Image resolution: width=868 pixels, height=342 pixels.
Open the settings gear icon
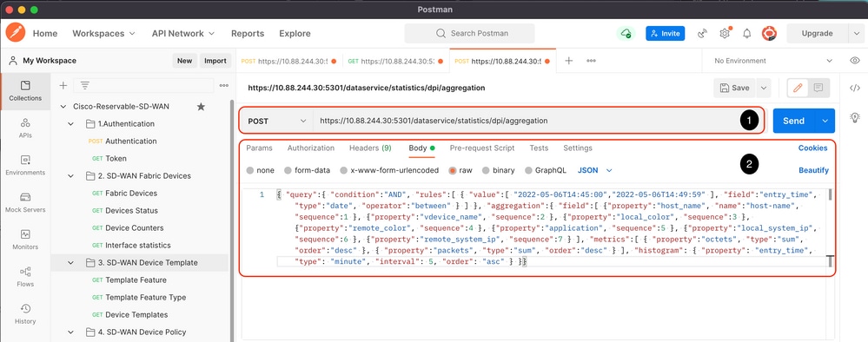pyautogui.click(x=725, y=33)
